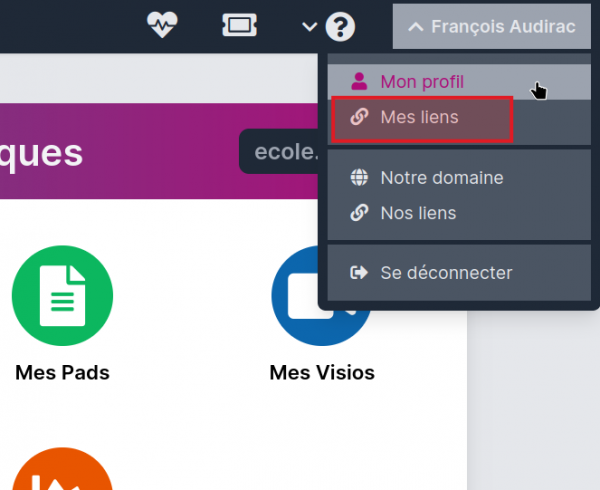
Task: Click the person icon beside Mon profil
Action: 359,81
